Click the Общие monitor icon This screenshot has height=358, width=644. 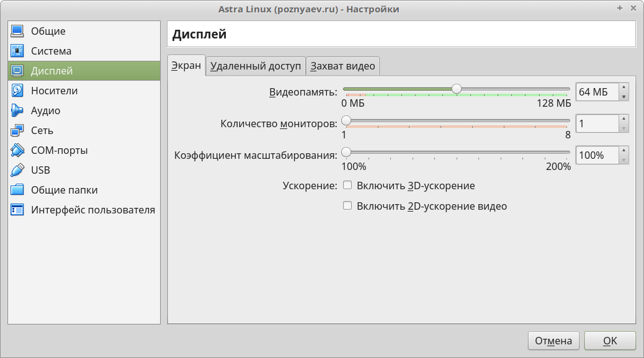[x=17, y=31]
